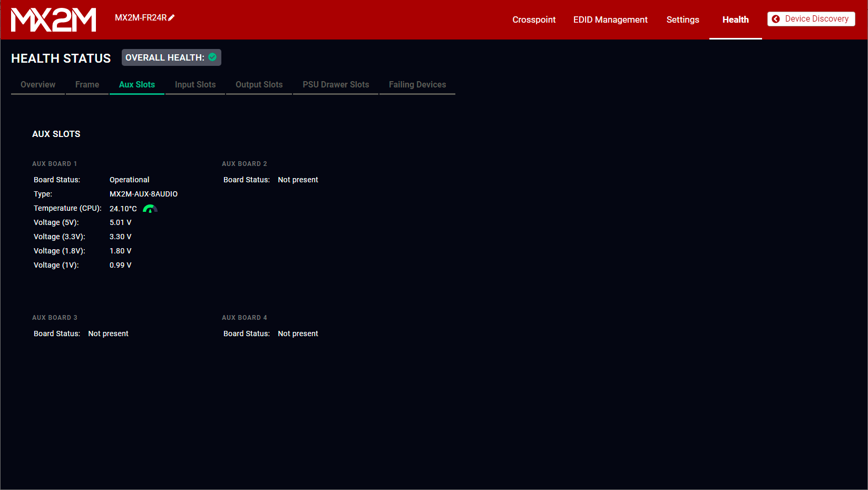868x490 pixels.
Task: Switch to the Overview tab
Action: tap(38, 85)
